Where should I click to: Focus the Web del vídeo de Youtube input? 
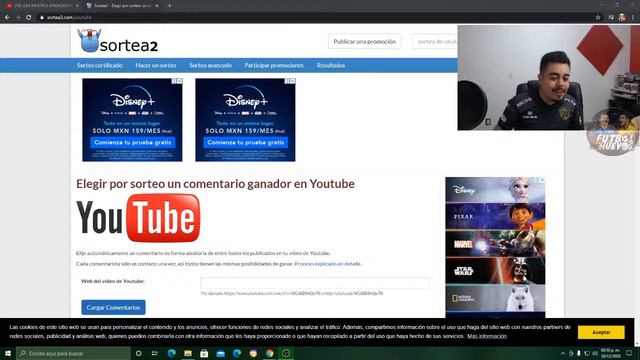315,282
